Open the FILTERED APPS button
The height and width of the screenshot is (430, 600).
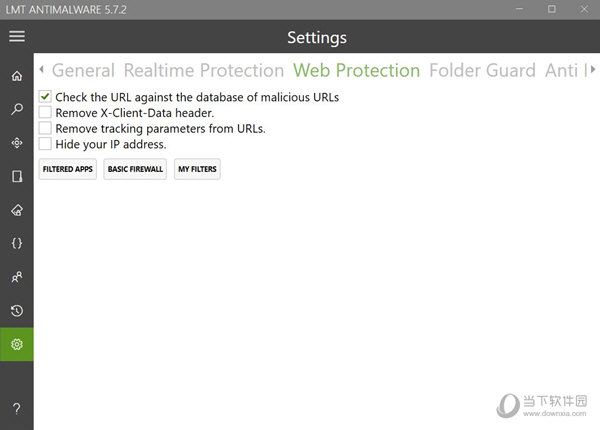pos(68,169)
